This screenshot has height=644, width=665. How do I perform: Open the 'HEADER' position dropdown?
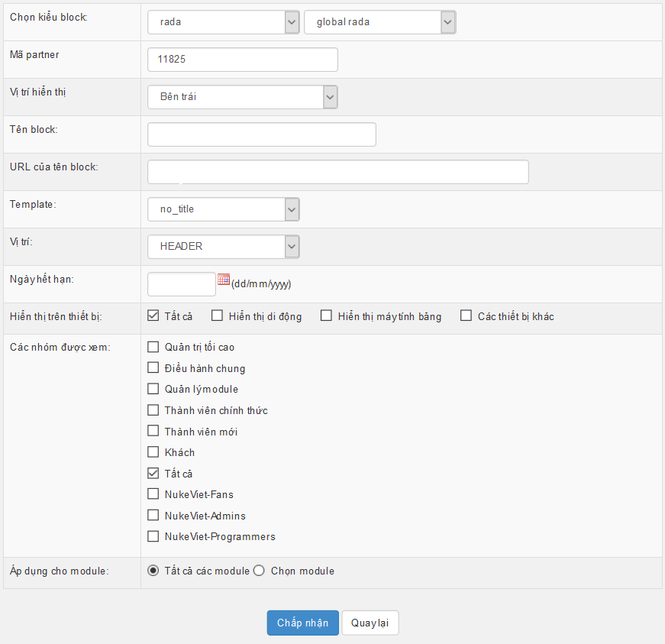coord(224,247)
